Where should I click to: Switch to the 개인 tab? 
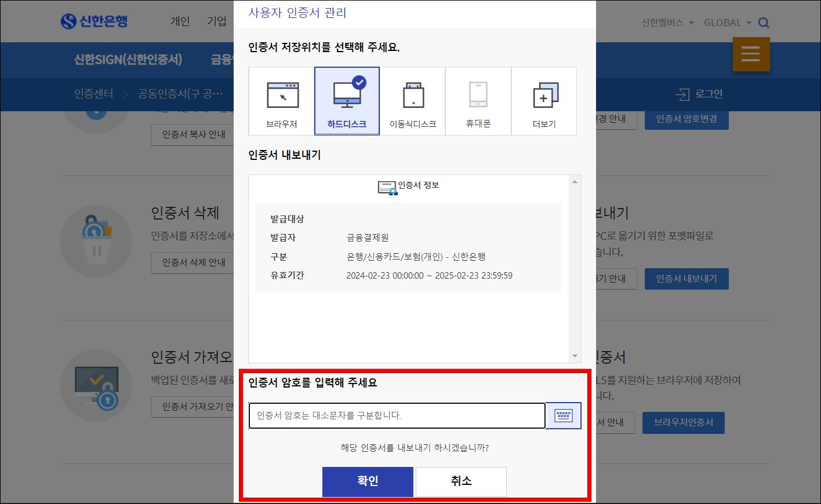click(x=180, y=21)
